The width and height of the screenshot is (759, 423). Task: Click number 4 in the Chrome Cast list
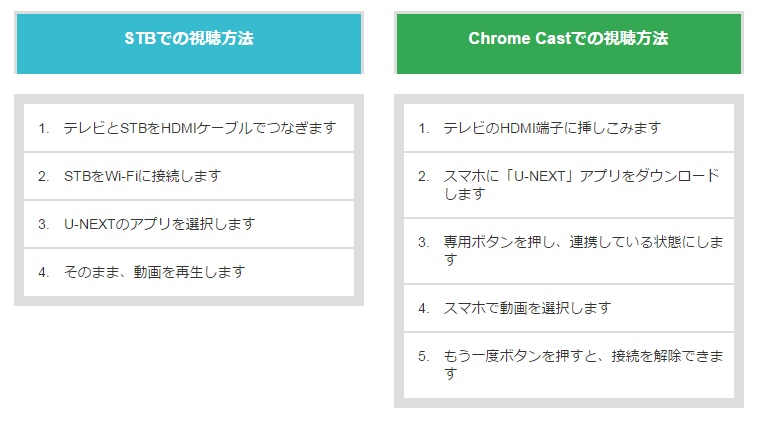click(424, 308)
